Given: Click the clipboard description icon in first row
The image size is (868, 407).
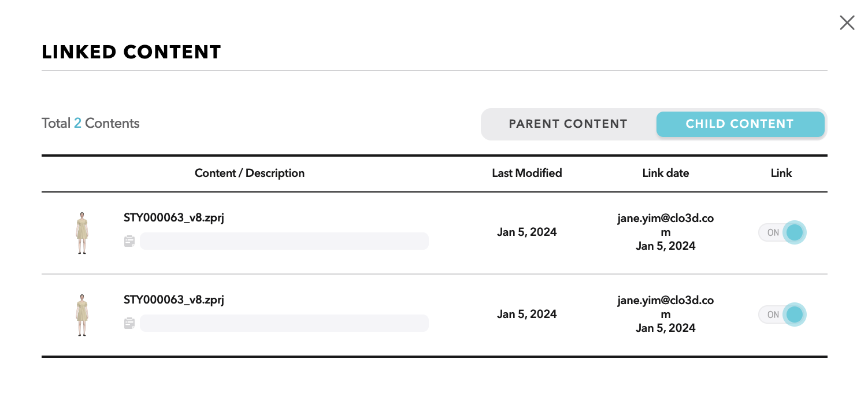Looking at the screenshot, I should point(129,241).
